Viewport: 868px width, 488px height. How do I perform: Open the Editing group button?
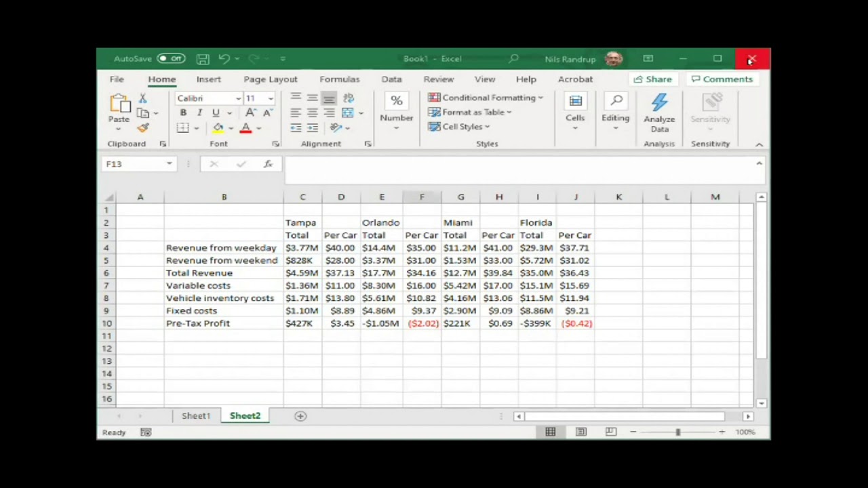[616, 112]
